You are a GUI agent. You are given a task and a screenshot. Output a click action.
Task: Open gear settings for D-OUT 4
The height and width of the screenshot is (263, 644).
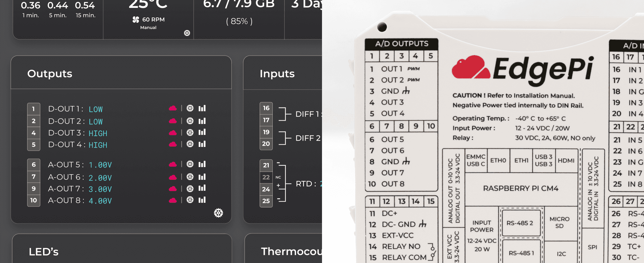pyautogui.click(x=190, y=144)
